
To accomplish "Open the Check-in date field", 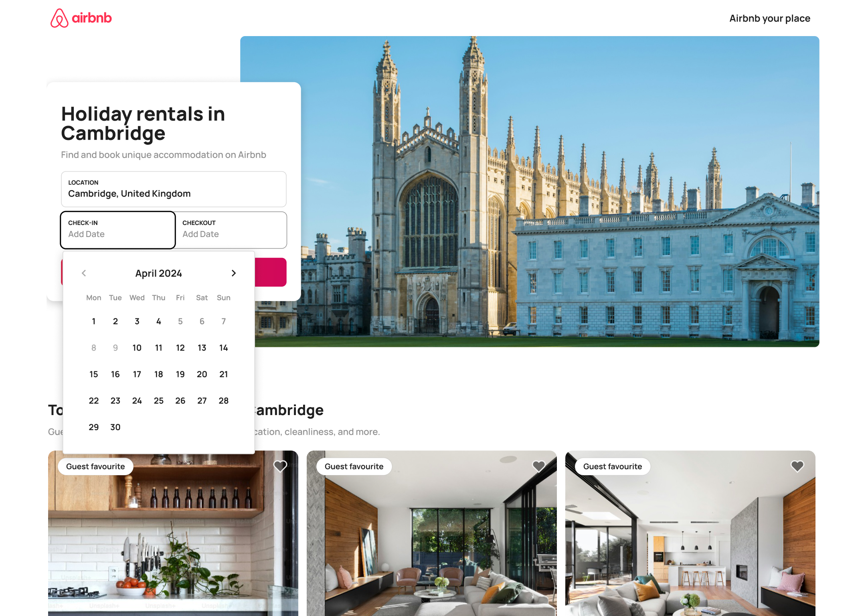I will [118, 230].
